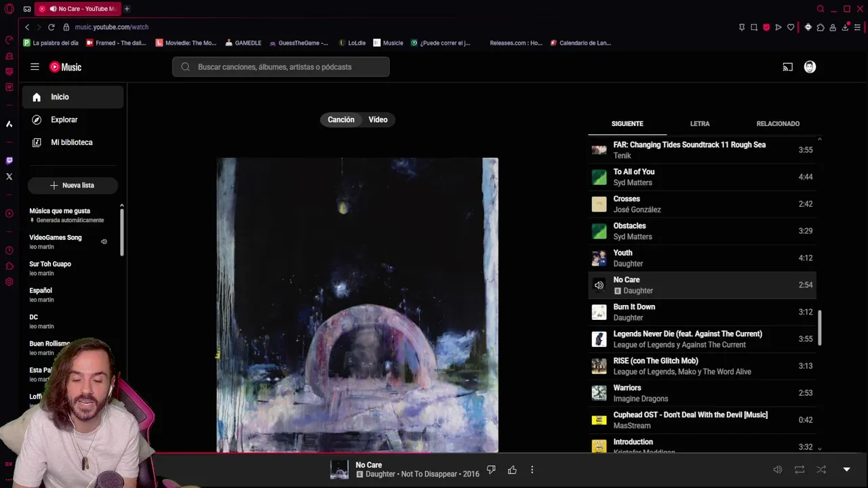The image size is (868, 488).
Task: Reload the page in the browser
Action: pos(51,27)
